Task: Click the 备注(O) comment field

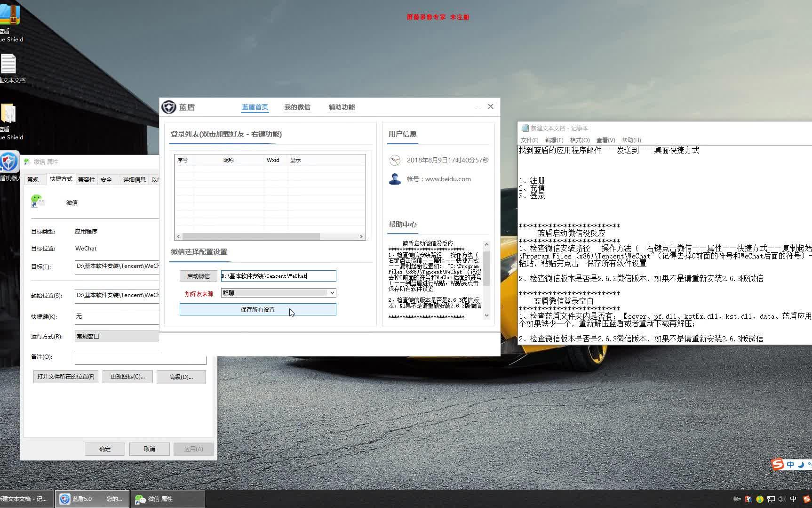Action: tap(140, 357)
